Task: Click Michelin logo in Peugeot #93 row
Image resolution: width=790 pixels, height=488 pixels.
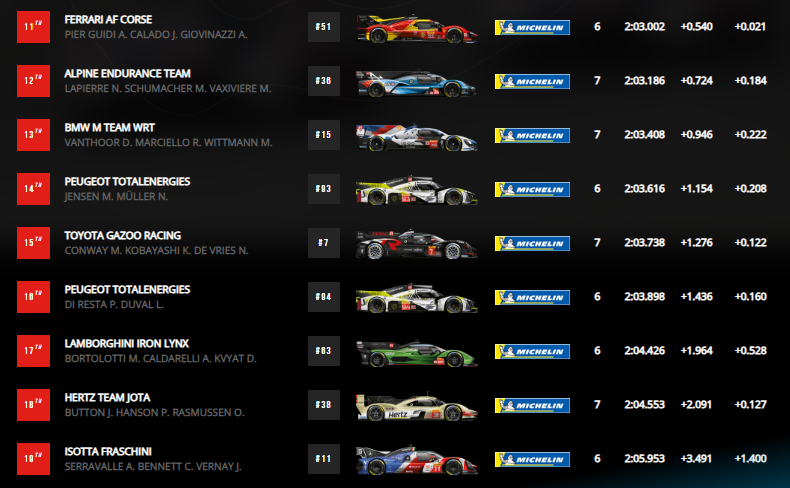Action: (532, 189)
